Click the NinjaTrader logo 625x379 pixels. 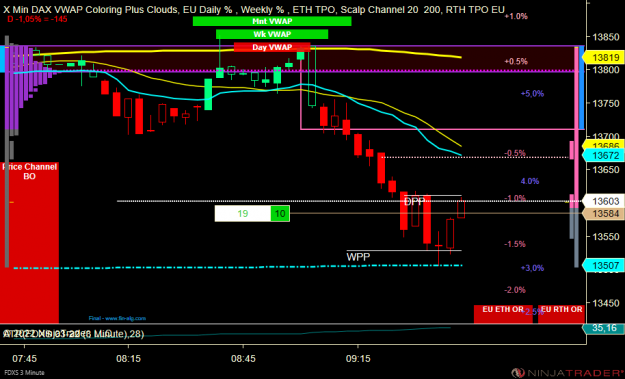coord(568,373)
